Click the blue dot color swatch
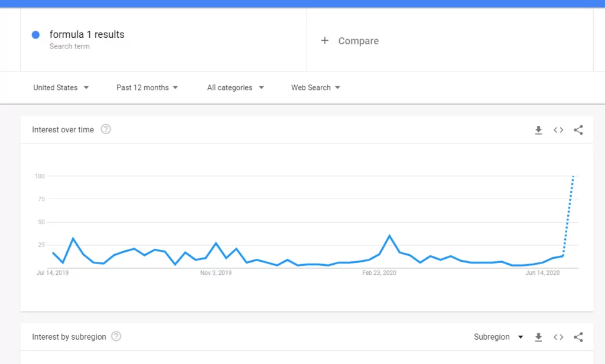This screenshot has height=364, width=605. point(35,35)
